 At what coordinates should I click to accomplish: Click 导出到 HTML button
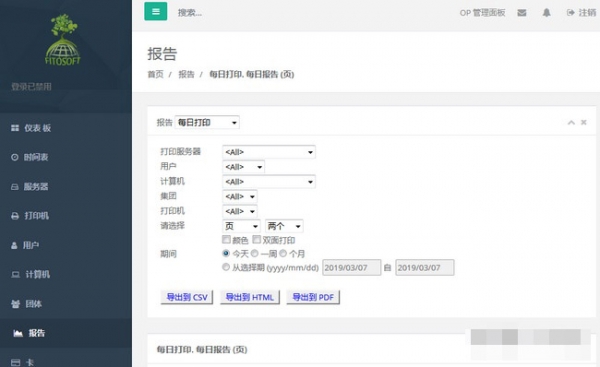pos(249,297)
